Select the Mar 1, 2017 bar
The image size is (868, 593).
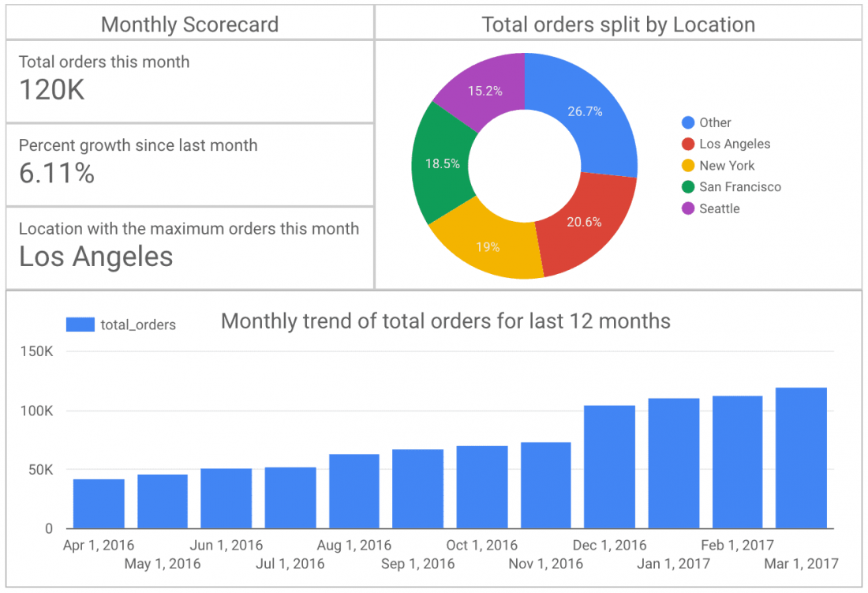(802, 456)
